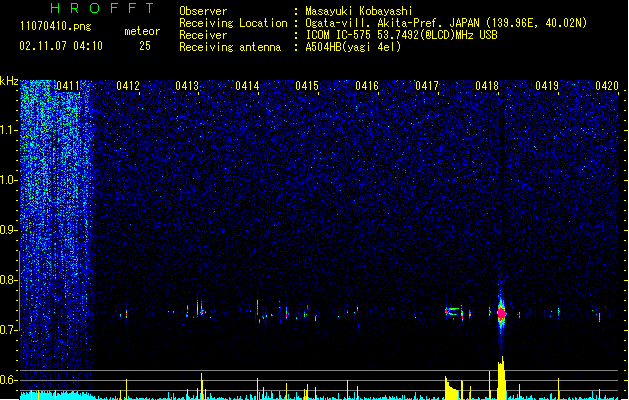
Task: Click the 0418 time marker
Action: coord(487,86)
